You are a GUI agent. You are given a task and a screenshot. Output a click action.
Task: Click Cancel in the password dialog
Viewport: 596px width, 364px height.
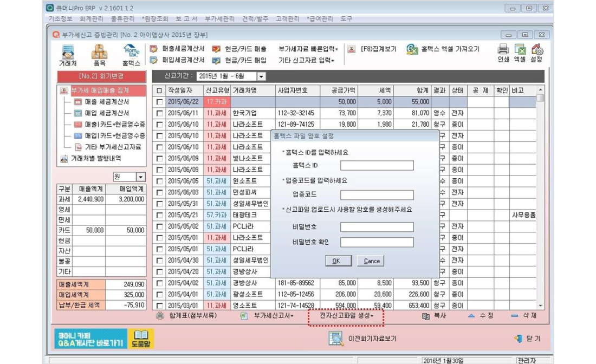coord(371,261)
